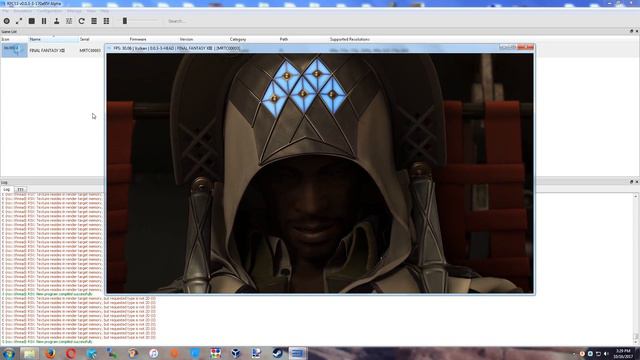Switch to the Log tab
The width and height of the screenshot is (640, 360).
[7, 189]
